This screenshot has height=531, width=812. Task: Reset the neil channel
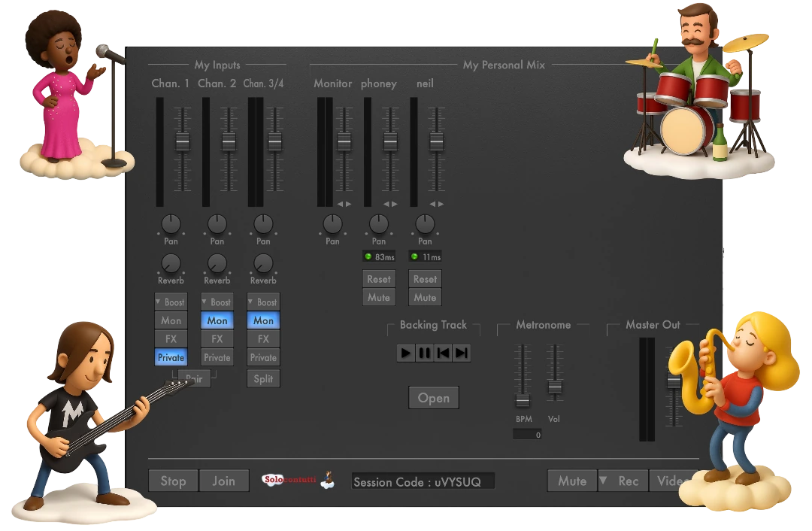click(x=425, y=279)
